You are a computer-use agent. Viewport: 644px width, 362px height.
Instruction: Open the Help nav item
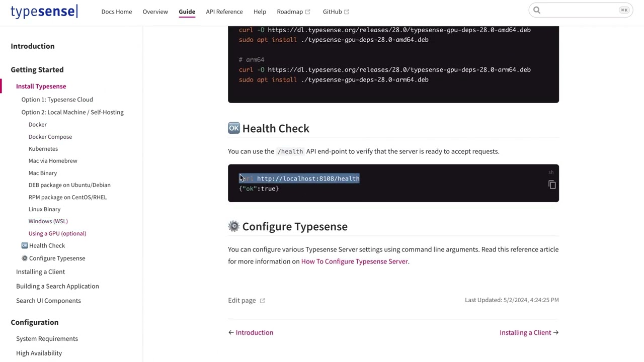[260, 12]
